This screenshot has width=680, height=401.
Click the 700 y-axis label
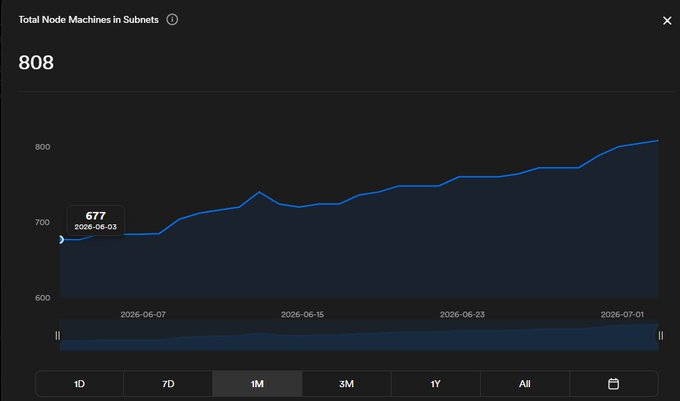pyautogui.click(x=42, y=222)
